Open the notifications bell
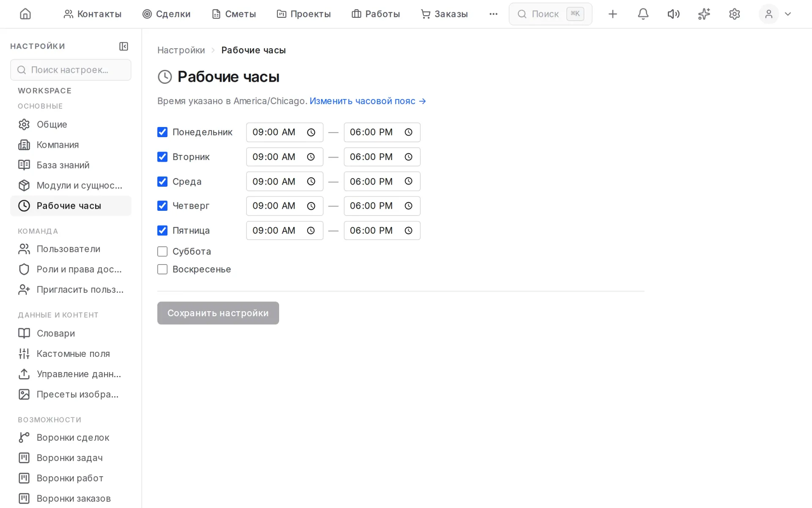812x508 pixels. click(x=643, y=14)
